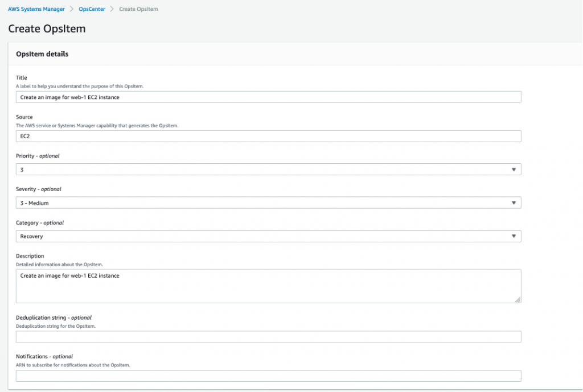583x392 pixels.
Task: Click the OpsItem details section header
Action: (x=42, y=53)
